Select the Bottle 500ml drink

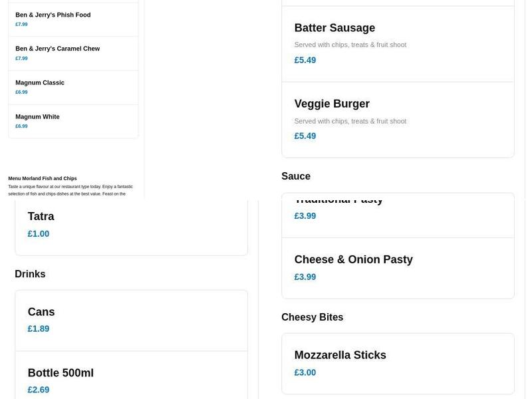[x=61, y=373]
